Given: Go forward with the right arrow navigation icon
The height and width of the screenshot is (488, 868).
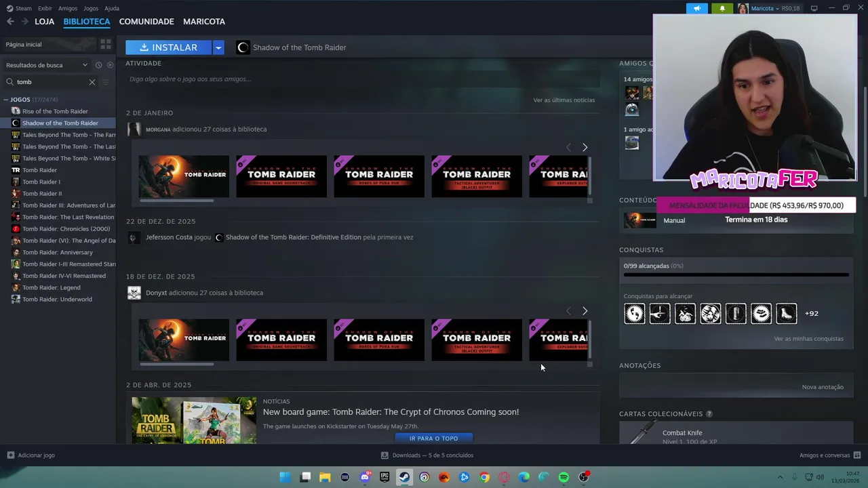Looking at the screenshot, I should 24,22.
